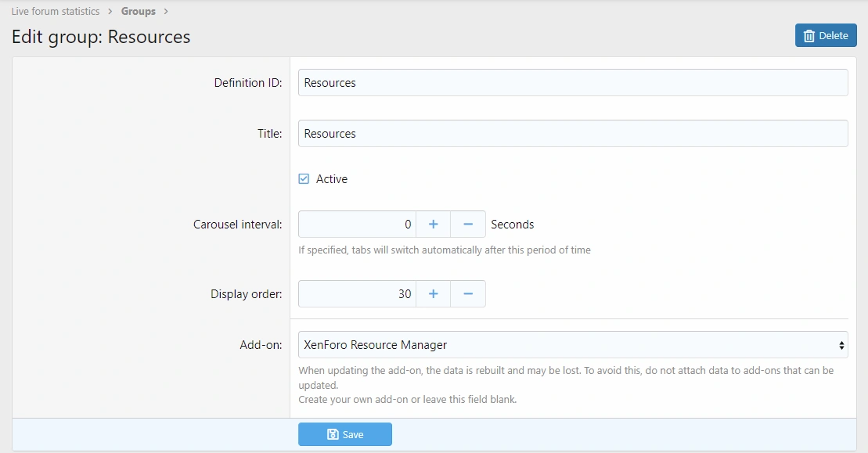Select the Carousel interval number box
This screenshot has height=453, width=868.
pyautogui.click(x=357, y=225)
